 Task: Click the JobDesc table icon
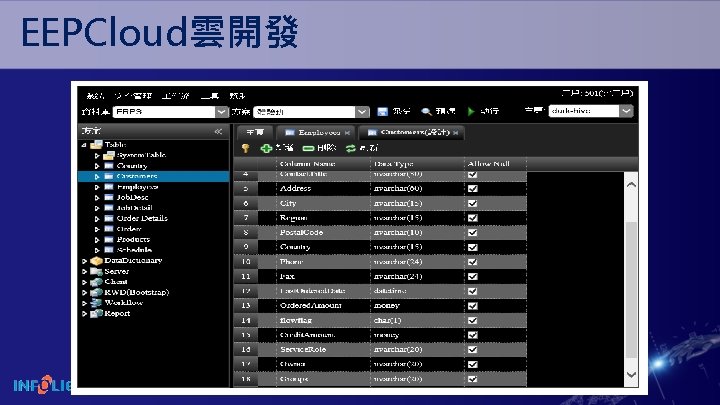click(x=109, y=197)
